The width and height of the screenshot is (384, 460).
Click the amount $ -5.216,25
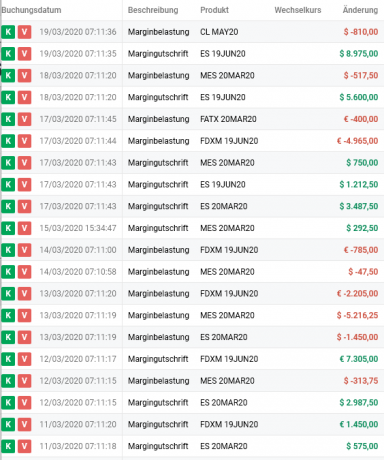click(x=357, y=315)
